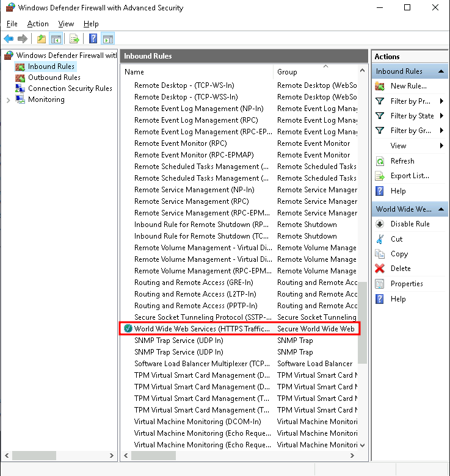Screen dimensions: 450x476
Task: Select the Software Load Balancer Multiplexer rule
Action: tap(239, 364)
